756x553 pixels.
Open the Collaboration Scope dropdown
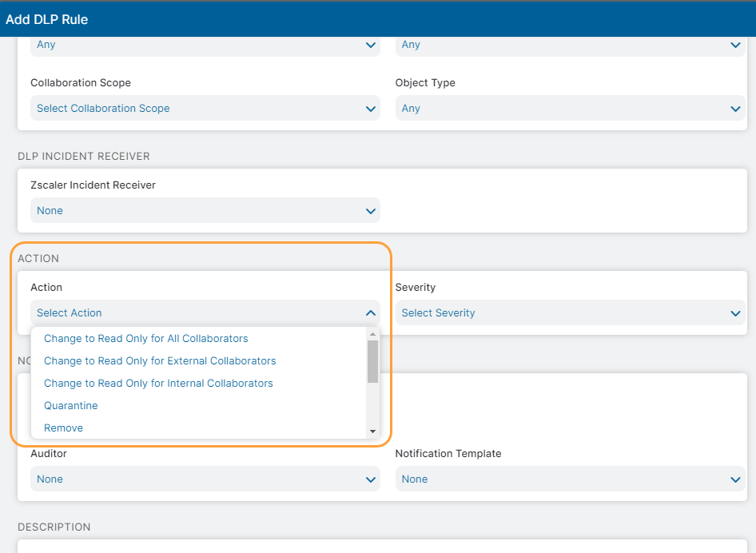click(205, 109)
